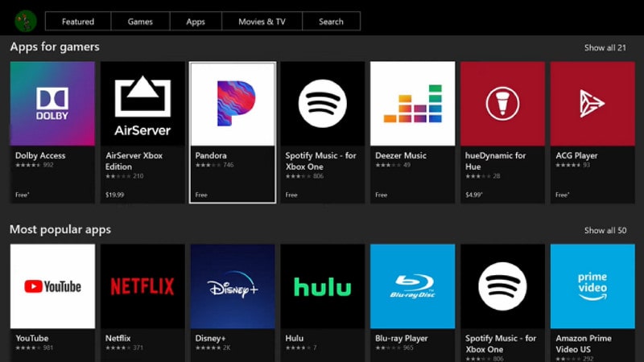Click the Dolby Access star rating

point(28,165)
